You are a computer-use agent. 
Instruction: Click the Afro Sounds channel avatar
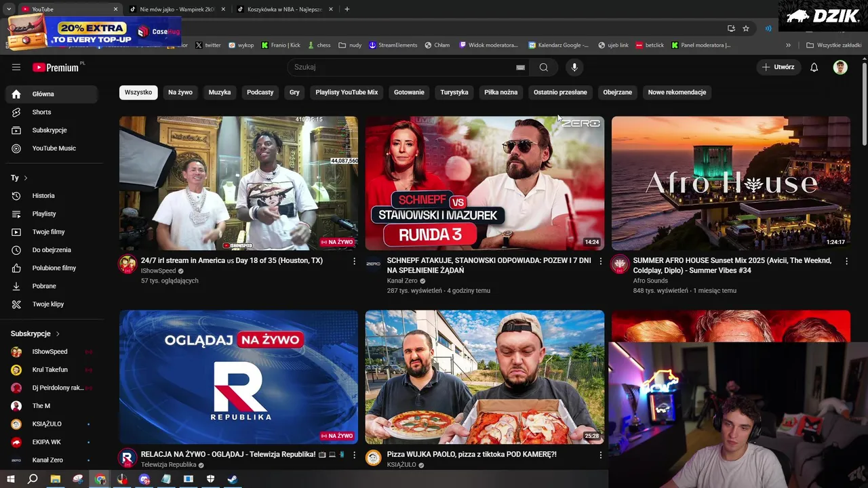pyautogui.click(x=620, y=264)
